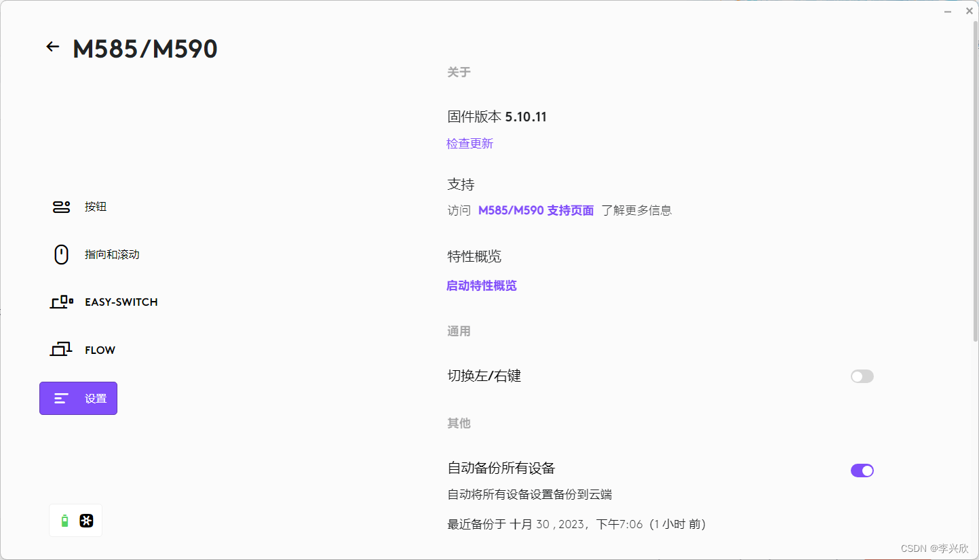Click the 检查更新 link
Viewport: 979px width, 560px height.
point(470,144)
